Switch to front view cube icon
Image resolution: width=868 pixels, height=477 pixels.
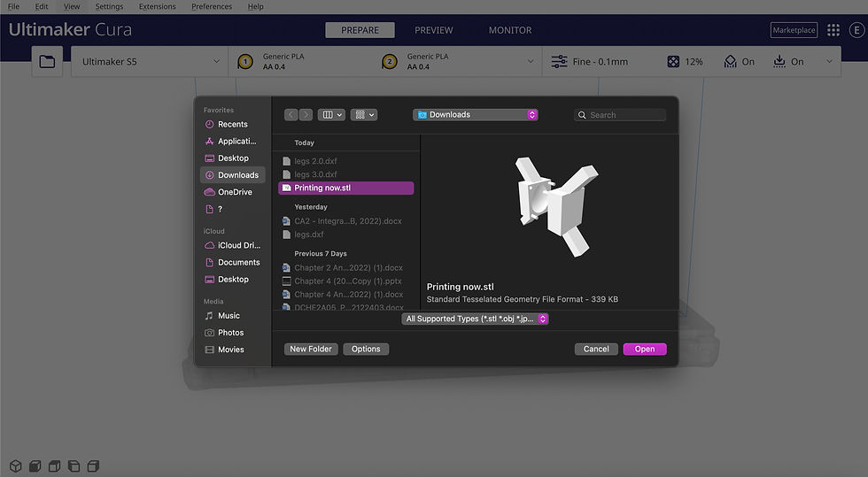(35, 465)
